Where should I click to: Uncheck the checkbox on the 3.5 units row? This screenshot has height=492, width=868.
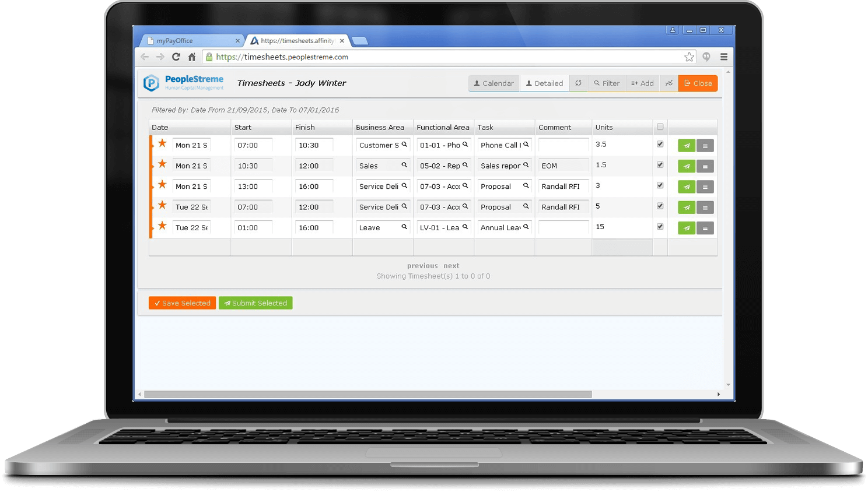660,144
